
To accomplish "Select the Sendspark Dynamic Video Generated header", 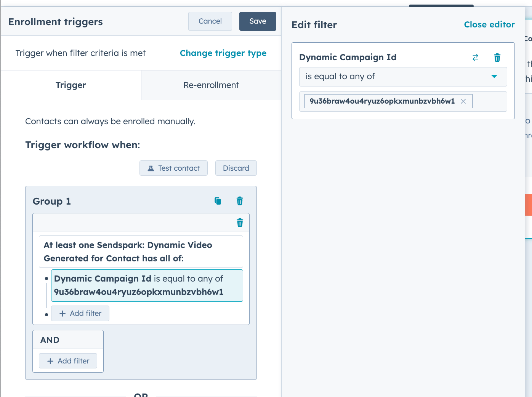I will point(141,252).
